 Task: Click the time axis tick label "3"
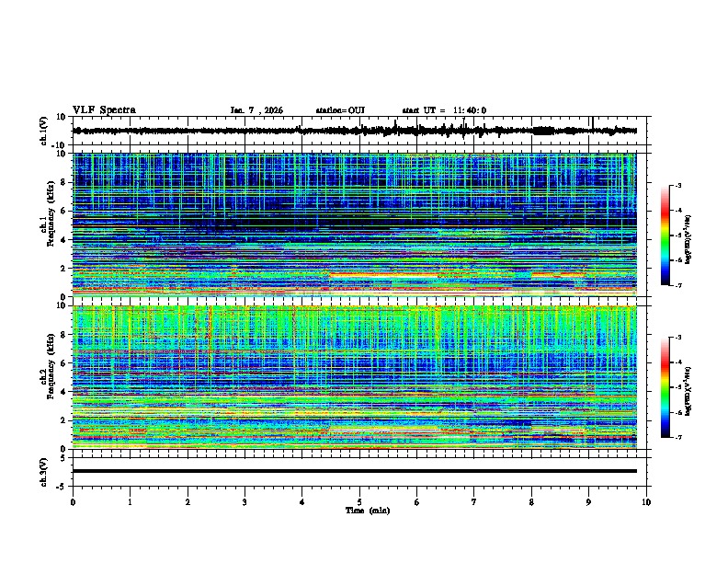[245, 502]
